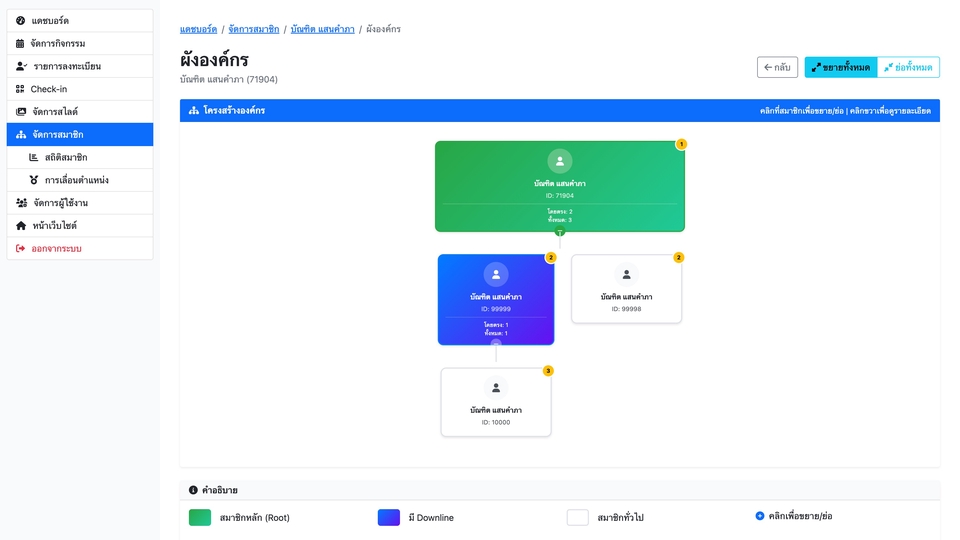Expand all nodes with ขยายทั้งหมด button
The image size is (960, 540).
840,67
